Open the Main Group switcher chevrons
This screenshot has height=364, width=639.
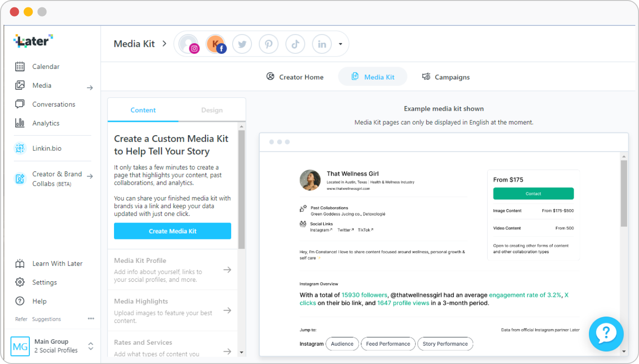pyautogui.click(x=91, y=346)
